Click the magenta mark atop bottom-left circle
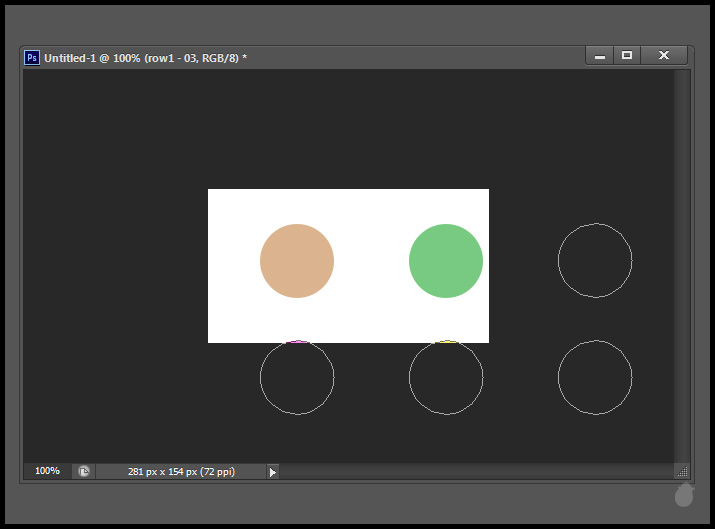 coord(297,342)
